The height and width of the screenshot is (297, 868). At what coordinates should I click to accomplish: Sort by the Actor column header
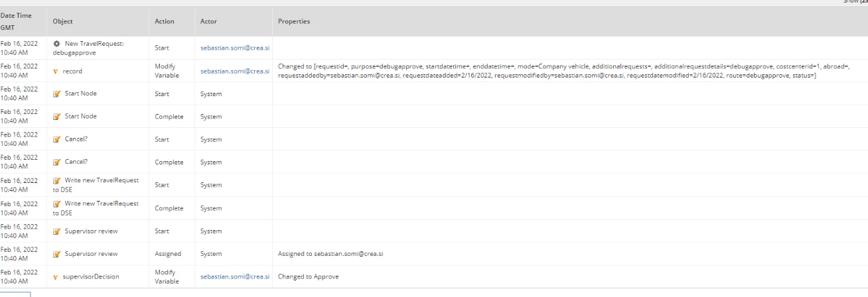(x=209, y=21)
